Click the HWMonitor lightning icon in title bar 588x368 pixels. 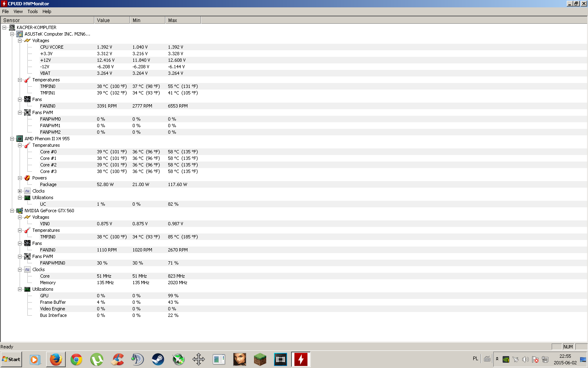[x=4, y=4]
